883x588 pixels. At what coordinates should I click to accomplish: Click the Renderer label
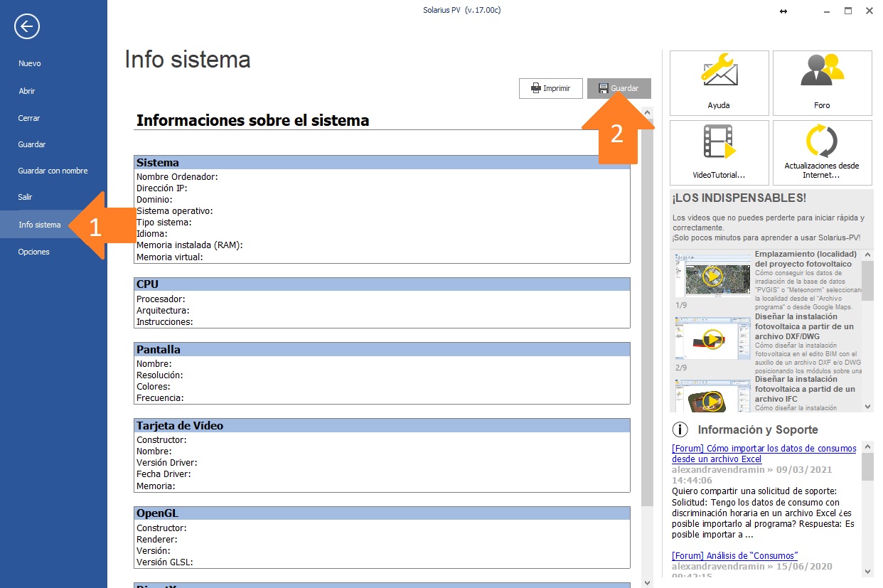(157, 539)
